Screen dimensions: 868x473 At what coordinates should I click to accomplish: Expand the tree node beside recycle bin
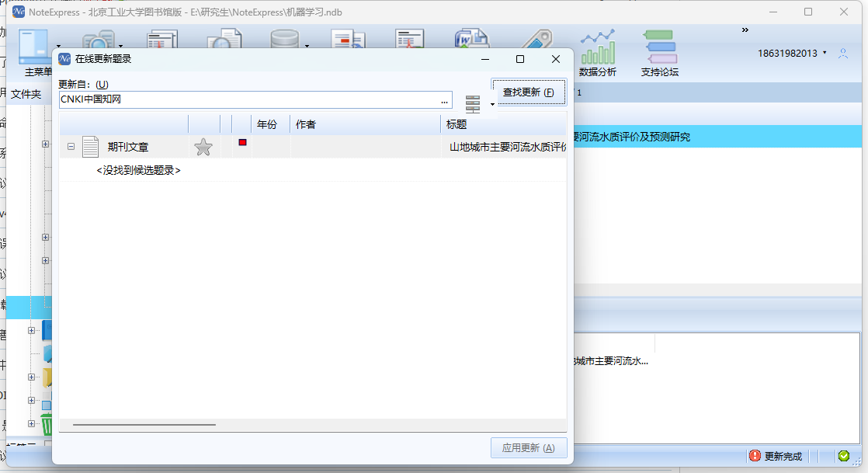32,424
